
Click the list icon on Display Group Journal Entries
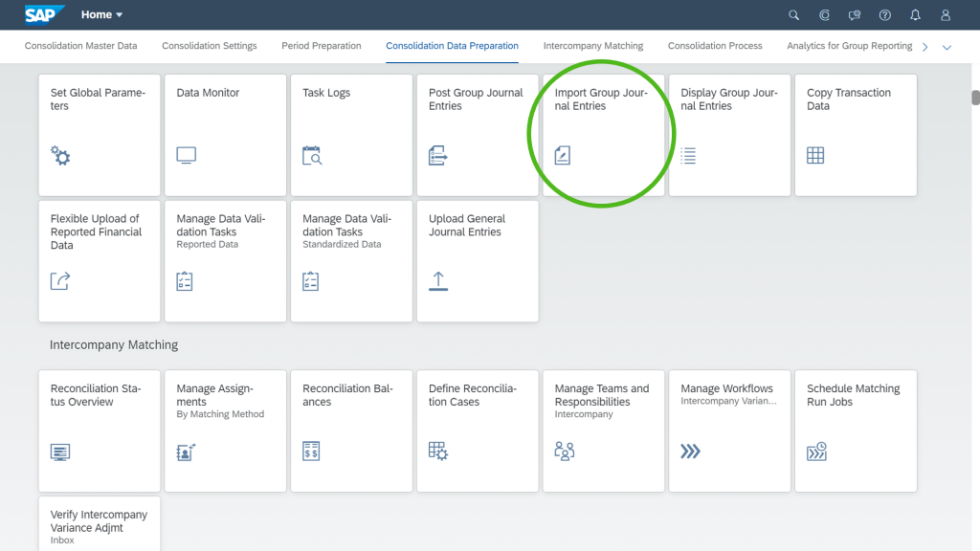(x=688, y=155)
